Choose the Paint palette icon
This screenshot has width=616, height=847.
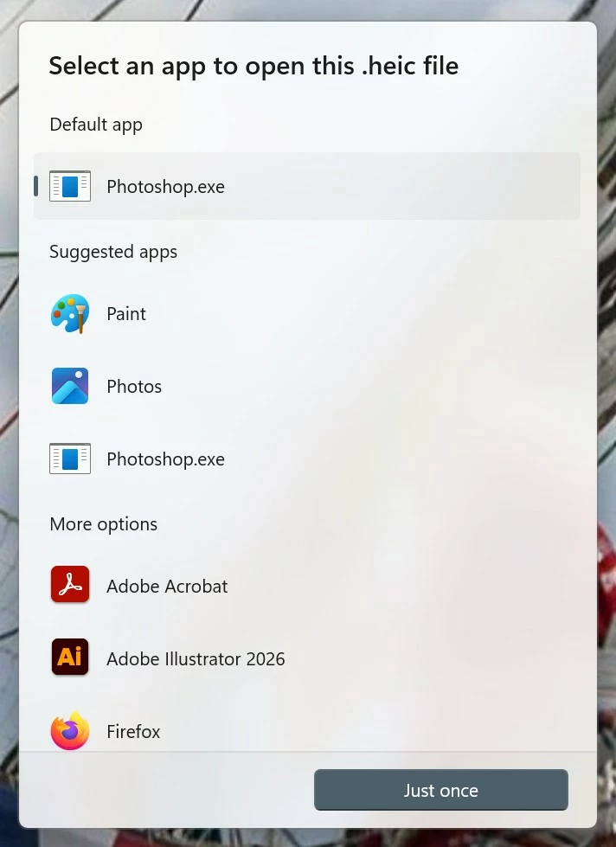tap(70, 313)
